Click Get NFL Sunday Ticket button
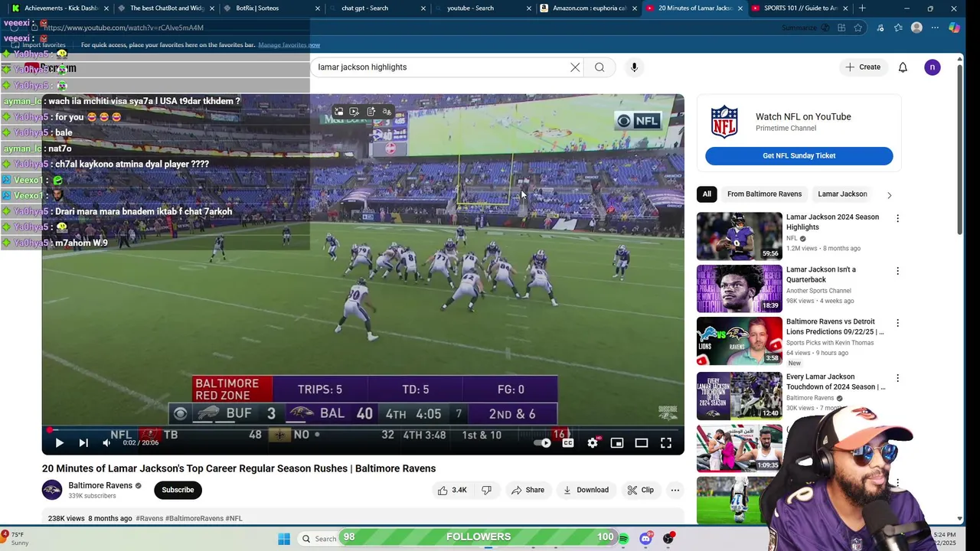Screen dimensions: 980x551 pyautogui.click(x=799, y=155)
